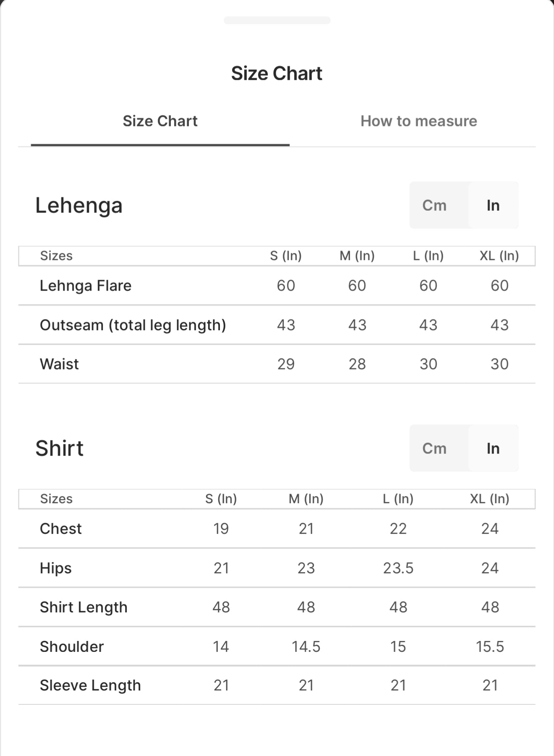The height and width of the screenshot is (756, 554).
Task: Click the Lehenga section heading
Action: [79, 205]
